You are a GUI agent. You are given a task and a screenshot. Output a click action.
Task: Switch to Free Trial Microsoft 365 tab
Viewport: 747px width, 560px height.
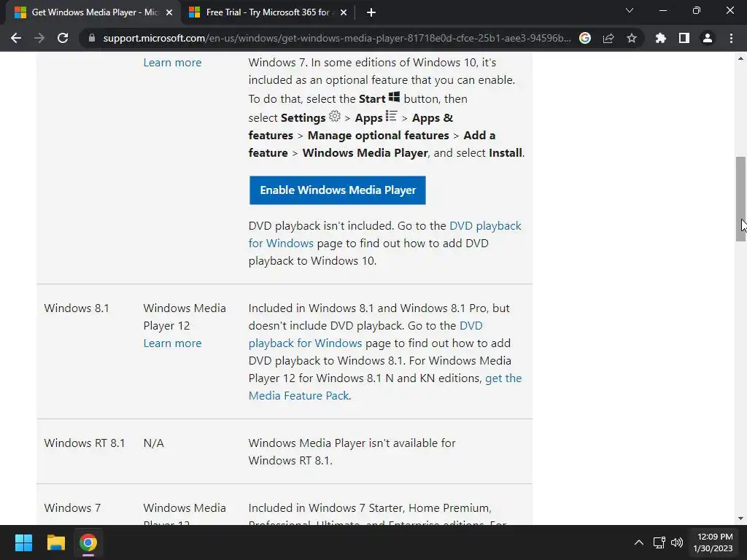coord(268,12)
